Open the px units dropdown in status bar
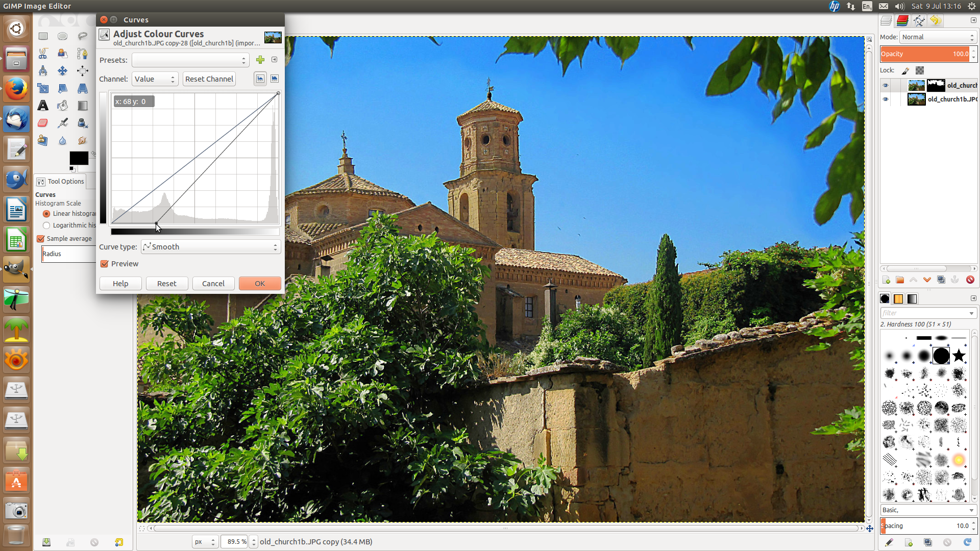Image resolution: width=980 pixels, height=551 pixels. [205, 542]
